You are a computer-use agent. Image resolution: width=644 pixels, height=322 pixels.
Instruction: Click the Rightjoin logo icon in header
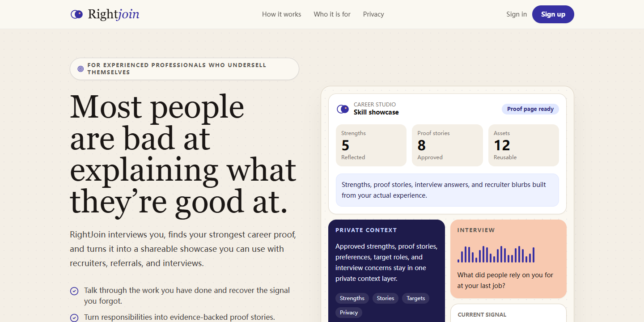click(x=76, y=14)
